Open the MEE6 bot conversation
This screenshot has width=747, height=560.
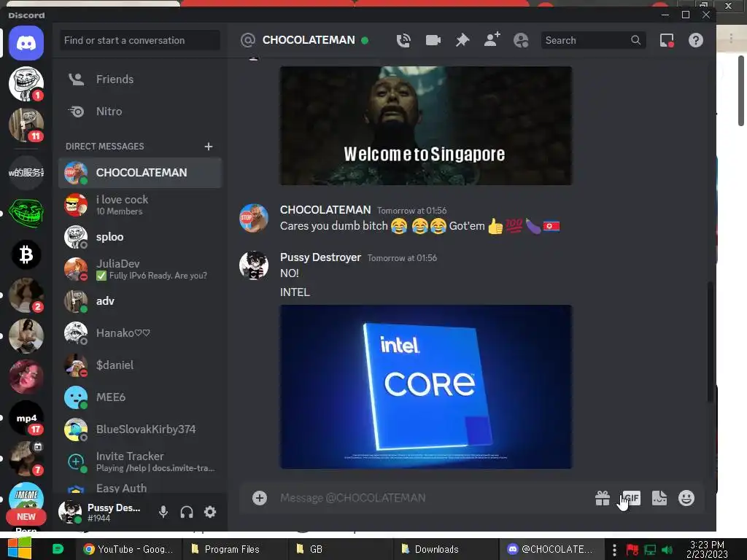click(140, 397)
